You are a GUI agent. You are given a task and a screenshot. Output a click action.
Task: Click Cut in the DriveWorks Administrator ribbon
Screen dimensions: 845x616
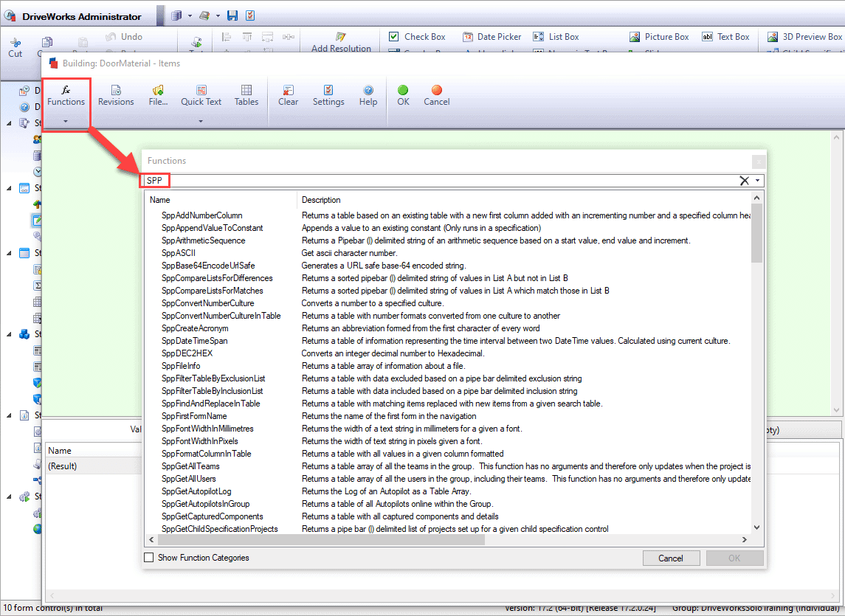(15, 47)
